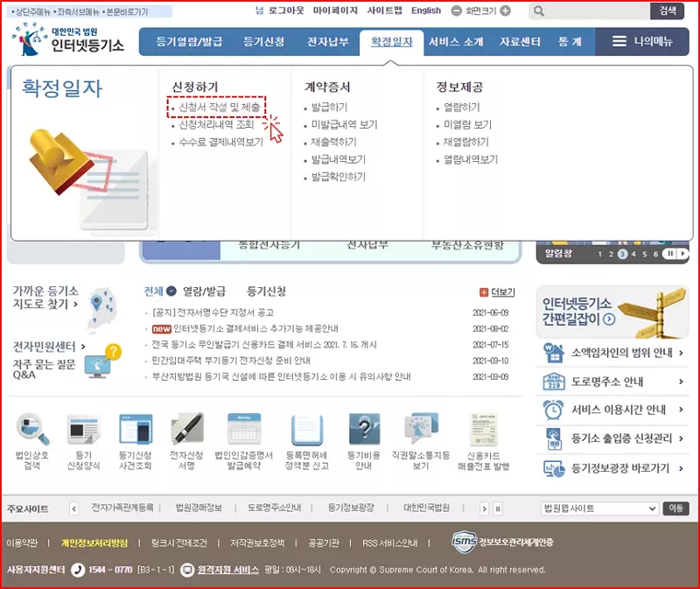This screenshot has height=589, width=700.
Task: Open 인터넷등기소 간편길잡이 arrow
Action: [609, 319]
